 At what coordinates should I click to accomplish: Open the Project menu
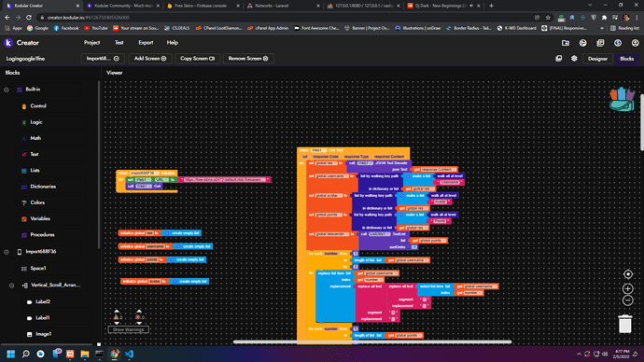point(91,43)
